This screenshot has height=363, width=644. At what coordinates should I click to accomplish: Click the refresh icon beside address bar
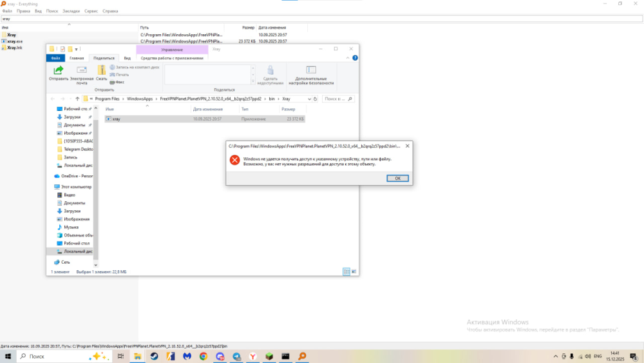click(316, 99)
